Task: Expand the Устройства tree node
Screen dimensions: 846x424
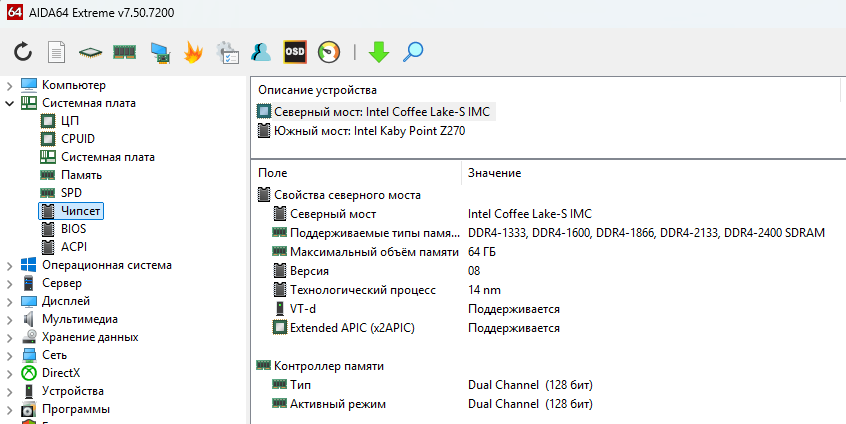Action: click(x=9, y=392)
